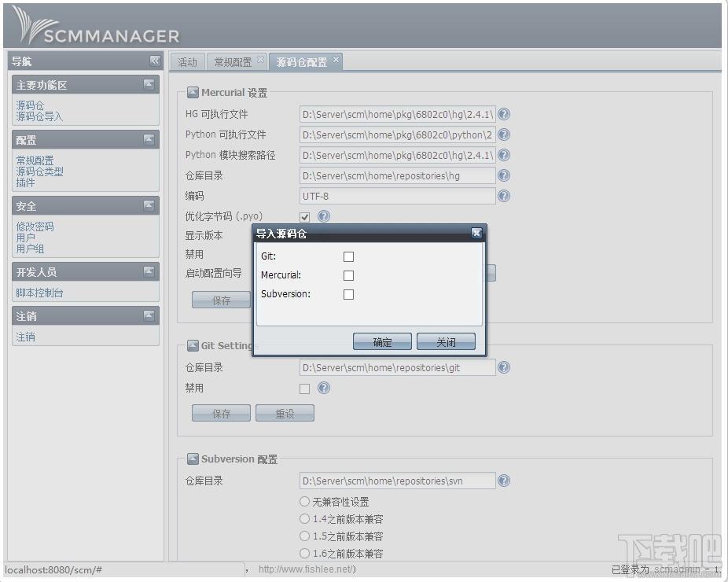Open 用户 sidebar link
This screenshot has width=728, height=582.
(x=25, y=238)
